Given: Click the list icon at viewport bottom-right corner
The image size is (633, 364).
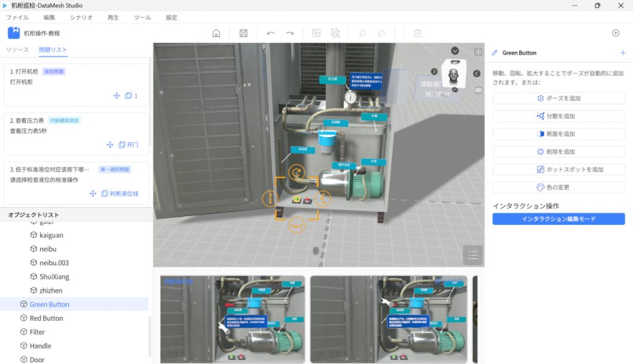Looking at the screenshot, I should point(472,255).
